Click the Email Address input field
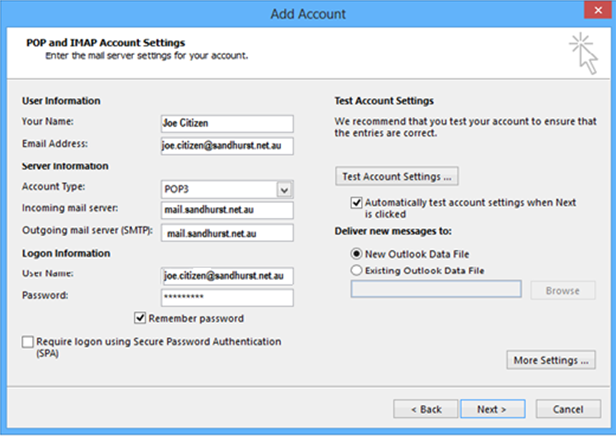 pyautogui.click(x=227, y=146)
